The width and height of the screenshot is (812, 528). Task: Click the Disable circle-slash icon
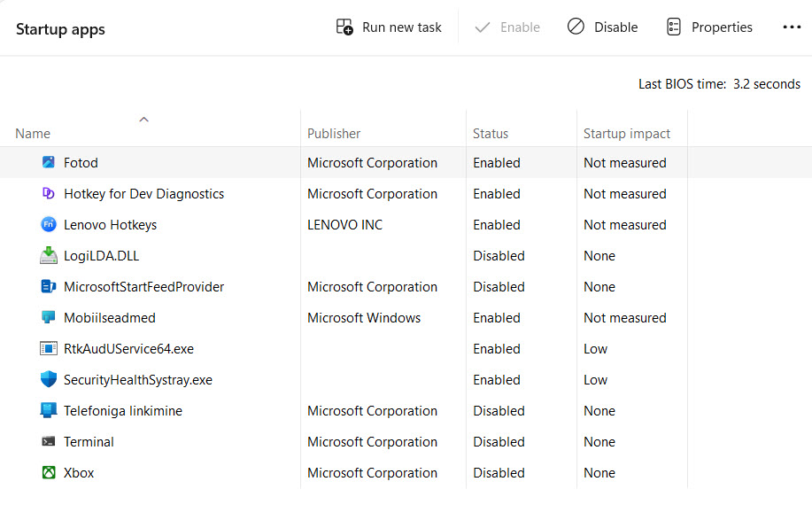pyautogui.click(x=576, y=27)
